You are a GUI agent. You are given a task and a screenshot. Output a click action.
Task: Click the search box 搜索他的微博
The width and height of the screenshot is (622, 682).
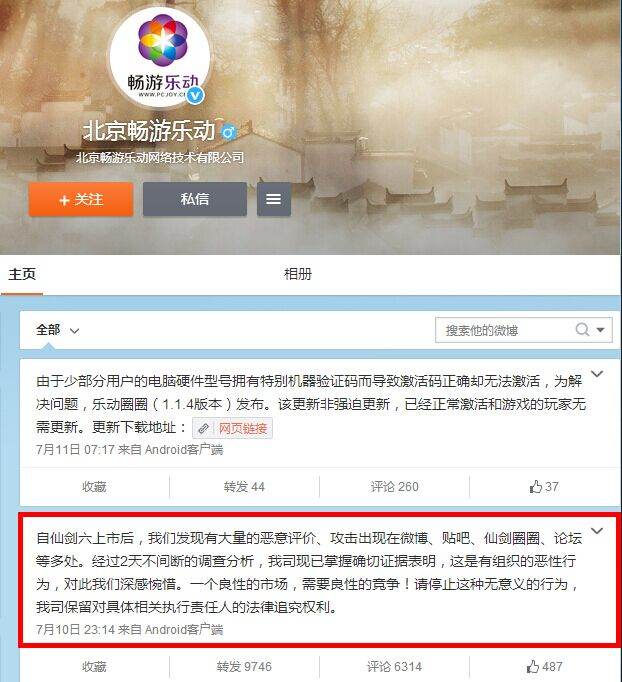505,330
